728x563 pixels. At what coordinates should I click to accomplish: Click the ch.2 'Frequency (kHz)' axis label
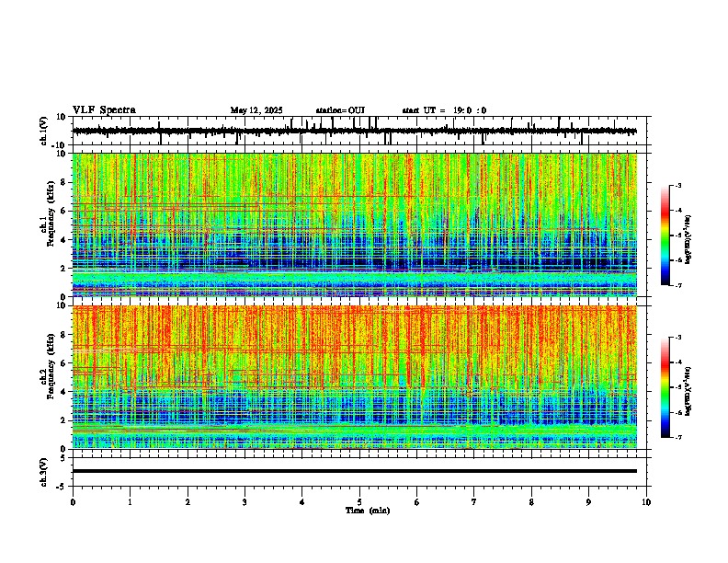click(51, 366)
